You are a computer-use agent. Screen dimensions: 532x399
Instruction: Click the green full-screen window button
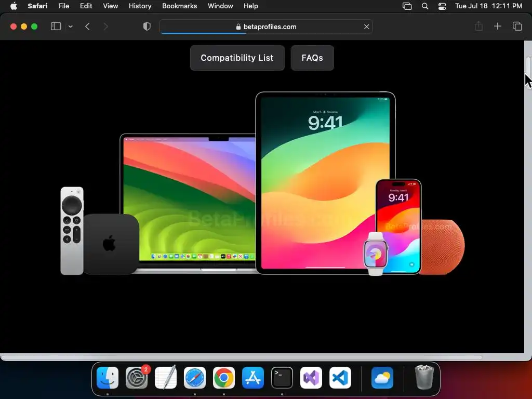(34, 26)
